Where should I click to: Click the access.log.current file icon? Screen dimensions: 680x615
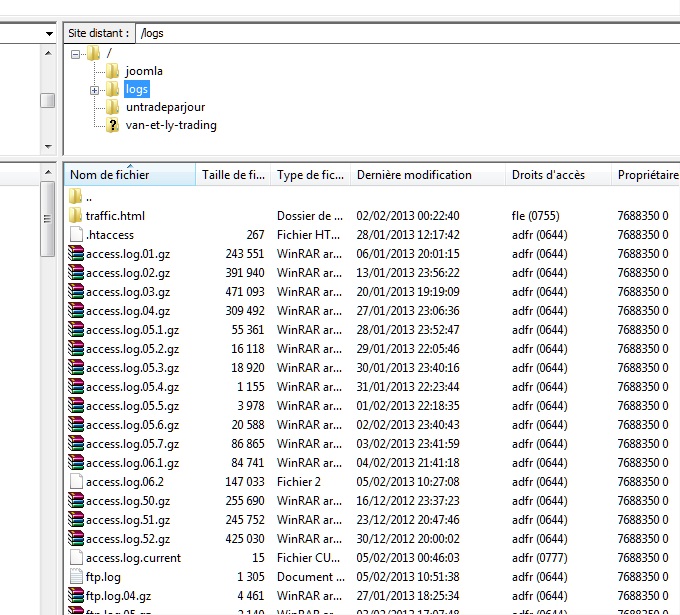coord(77,558)
